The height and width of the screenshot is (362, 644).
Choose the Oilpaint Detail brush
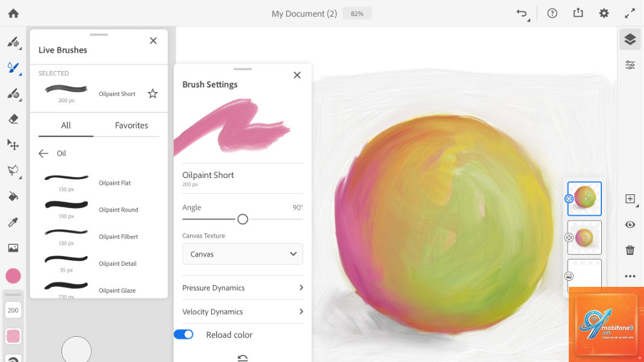(x=99, y=263)
